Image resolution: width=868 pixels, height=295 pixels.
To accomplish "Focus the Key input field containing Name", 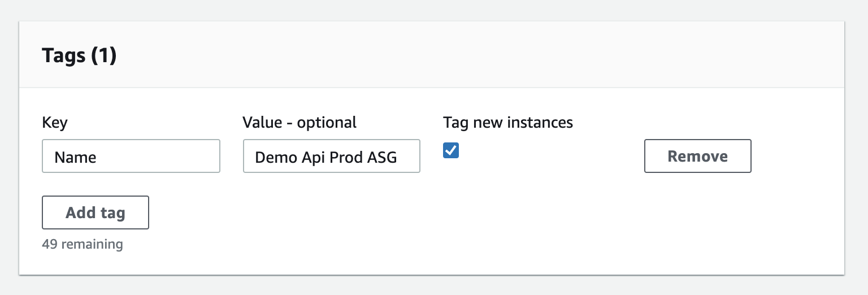I will point(131,157).
